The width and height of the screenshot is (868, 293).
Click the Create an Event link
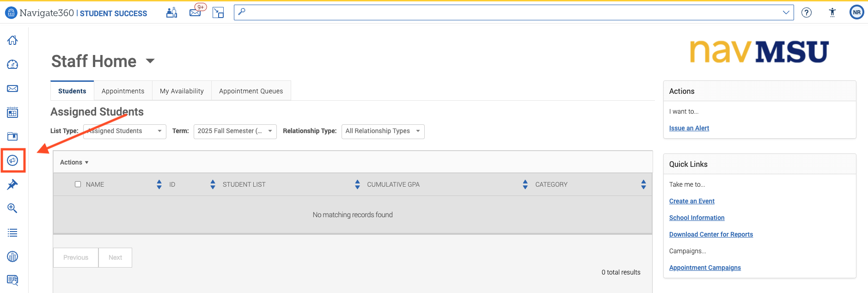pyautogui.click(x=692, y=201)
